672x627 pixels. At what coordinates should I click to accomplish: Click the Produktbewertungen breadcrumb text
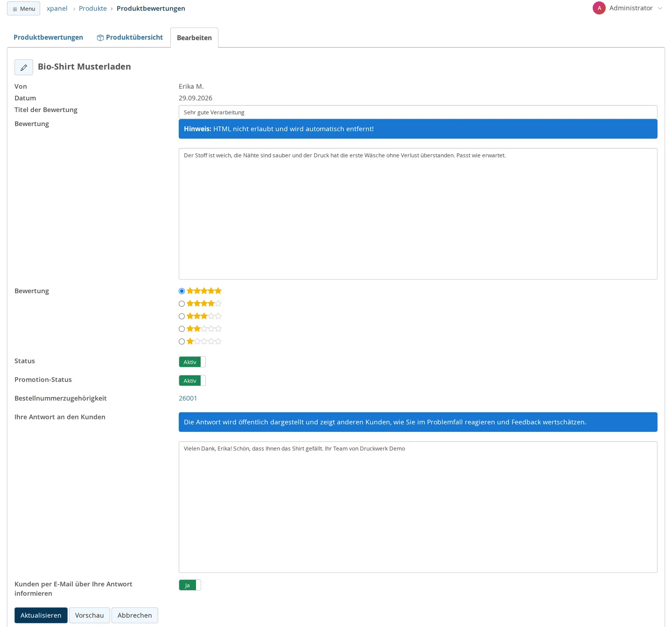[x=151, y=8]
